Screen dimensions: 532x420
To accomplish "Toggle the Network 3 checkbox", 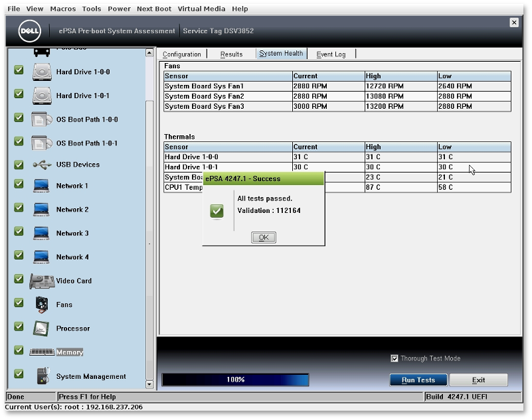I will [x=19, y=232].
